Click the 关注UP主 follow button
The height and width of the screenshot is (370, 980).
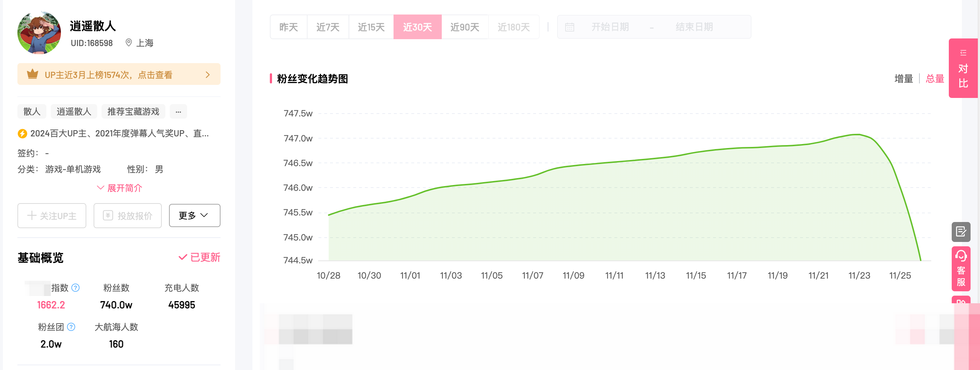coord(52,215)
